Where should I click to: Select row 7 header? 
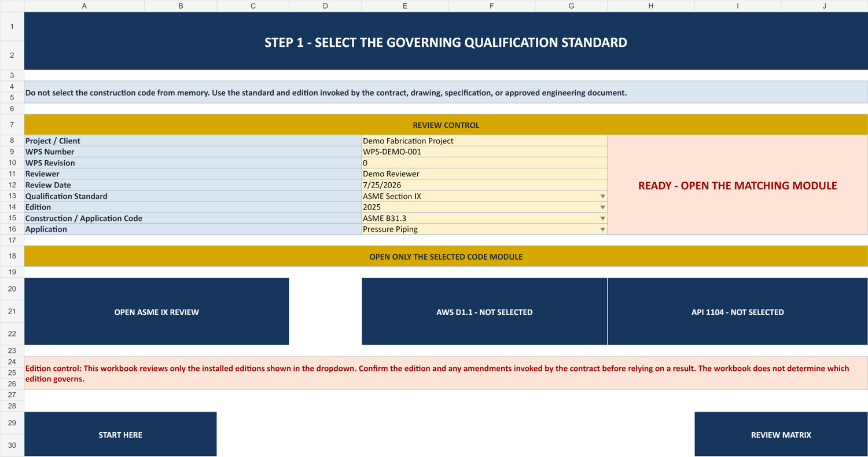click(x=12, y=125)
